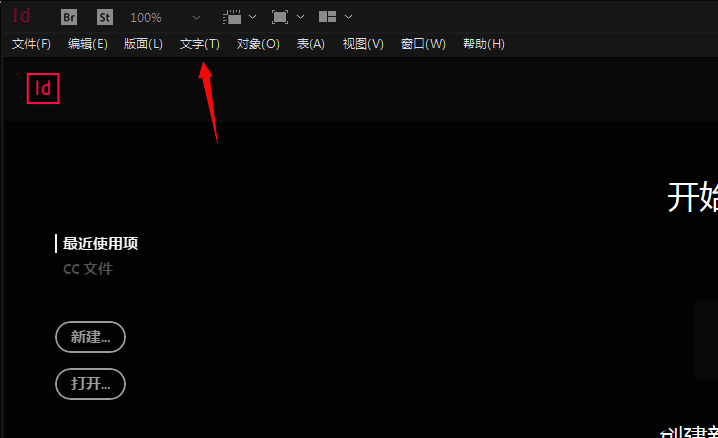Open the 窗口(W) menu

pos(423,44)
